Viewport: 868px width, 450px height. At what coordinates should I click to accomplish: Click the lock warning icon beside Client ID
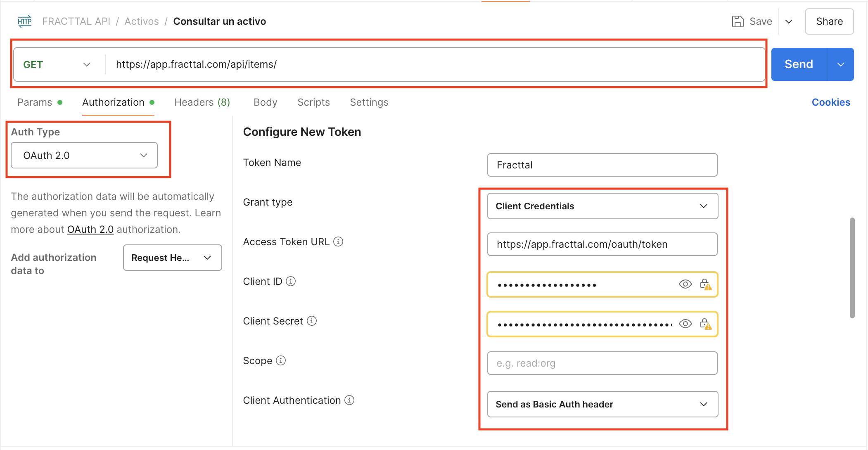pyautogui.click(x=705, y=284)
